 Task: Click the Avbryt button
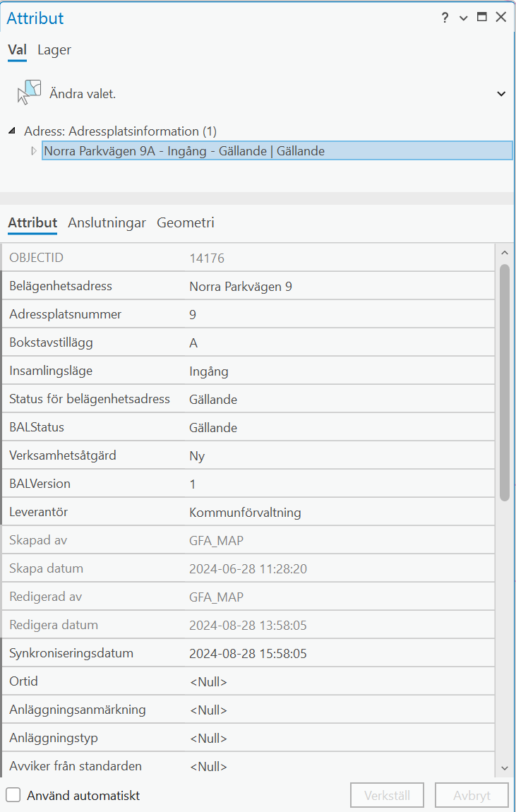471,795
